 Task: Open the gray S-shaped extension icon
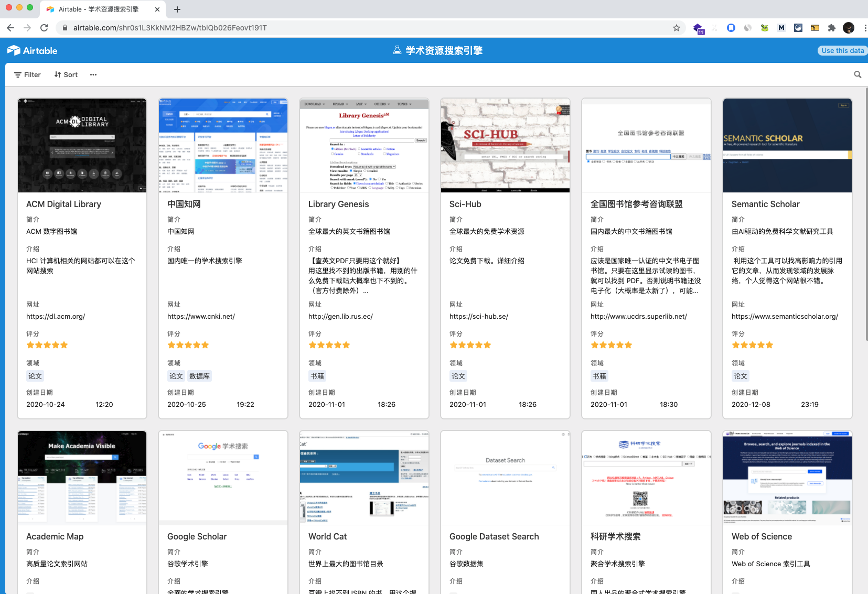(x=747, y=28)
